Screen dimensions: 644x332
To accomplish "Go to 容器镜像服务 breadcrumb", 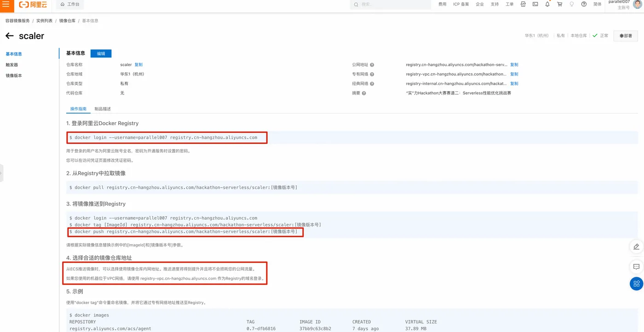I will tap(17, 21).
